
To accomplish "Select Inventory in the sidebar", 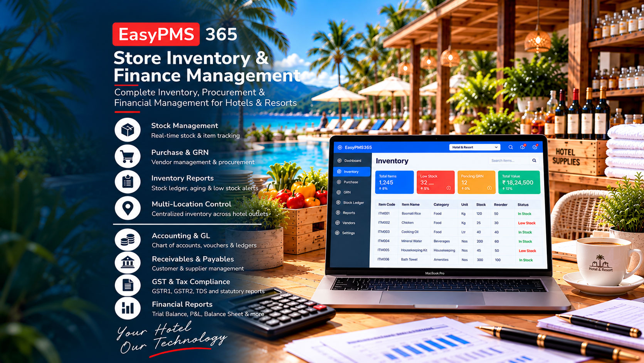I will pyautogui.click(x=351, y=172).
